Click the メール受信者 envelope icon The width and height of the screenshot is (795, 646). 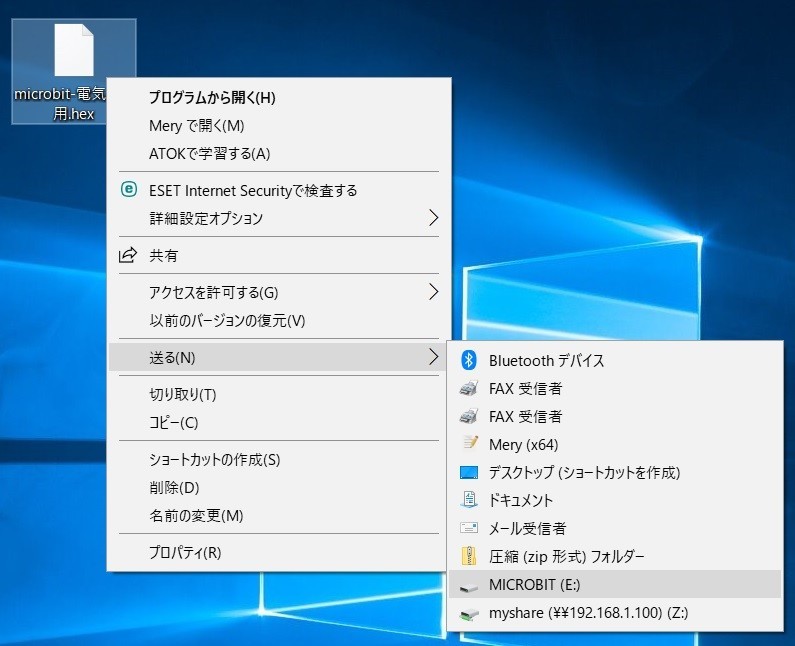pyautogui.click(x=469, y=528)
